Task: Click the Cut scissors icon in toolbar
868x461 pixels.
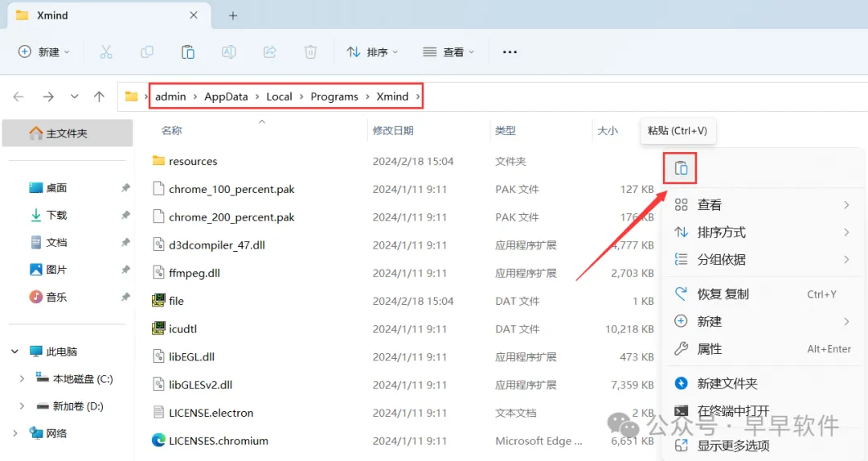Action: [x=106, y=52]
